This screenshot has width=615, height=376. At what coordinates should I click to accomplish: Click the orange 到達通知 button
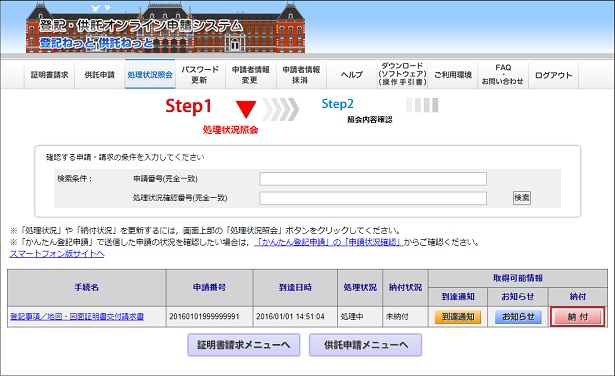coord(458,317)
